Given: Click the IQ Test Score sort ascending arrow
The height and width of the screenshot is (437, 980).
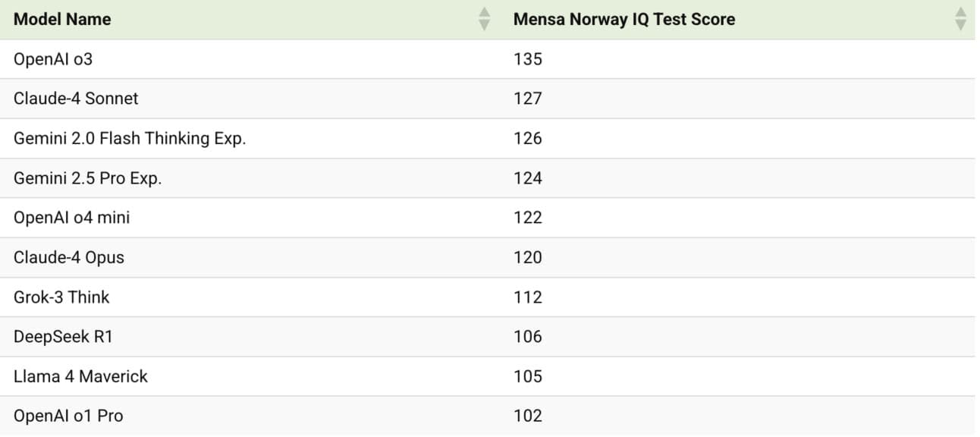Looking at the screenshot, I should [960, 13].
